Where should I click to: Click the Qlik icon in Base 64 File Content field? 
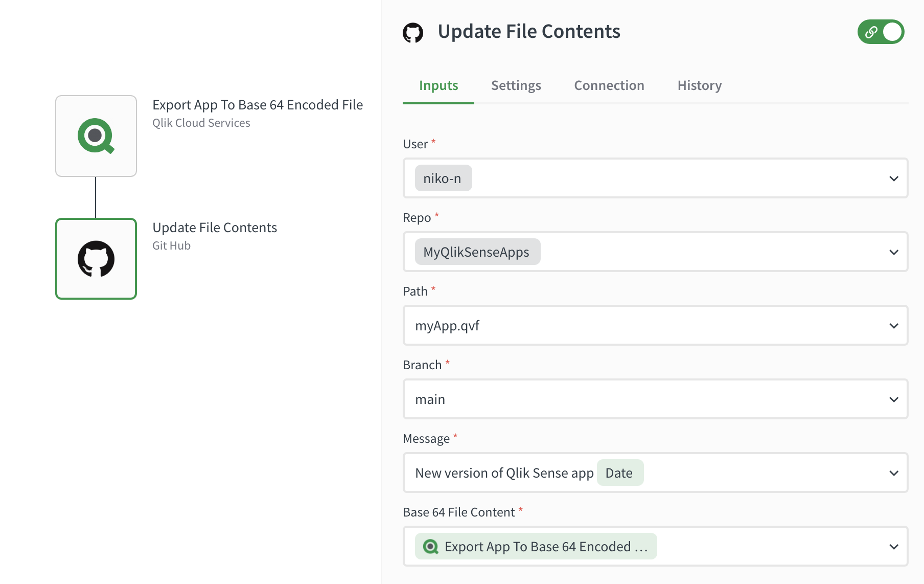[431, 546]
